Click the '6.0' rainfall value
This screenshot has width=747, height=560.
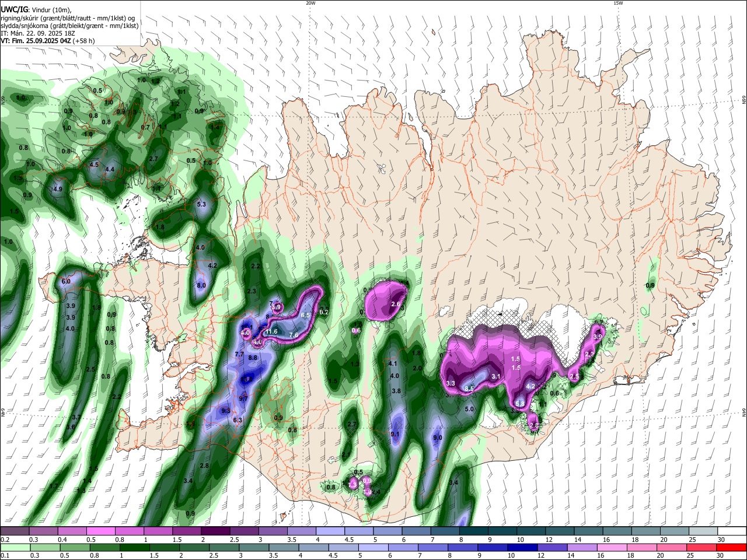click(x=66, y=281)
